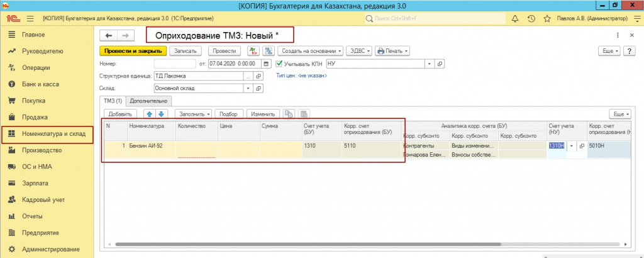
Task: Move row up with blue arrow
Action: [x=150, y=114]
